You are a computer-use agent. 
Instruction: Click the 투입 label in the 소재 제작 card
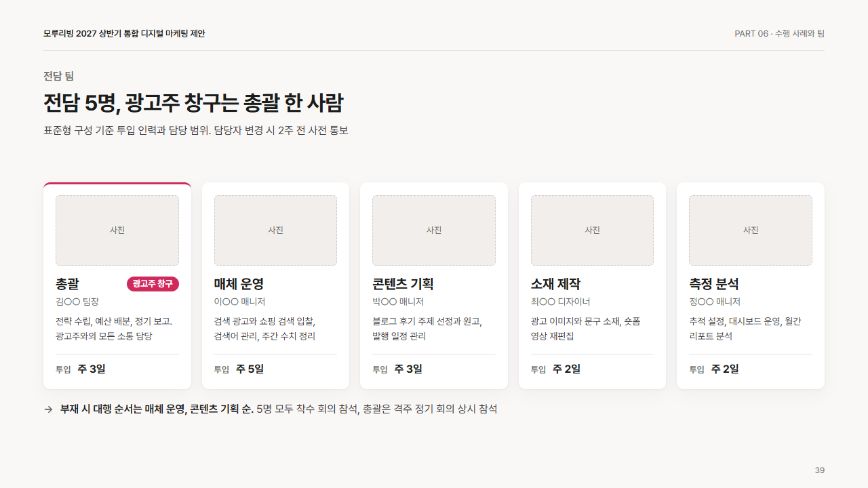tap(538, 370)
